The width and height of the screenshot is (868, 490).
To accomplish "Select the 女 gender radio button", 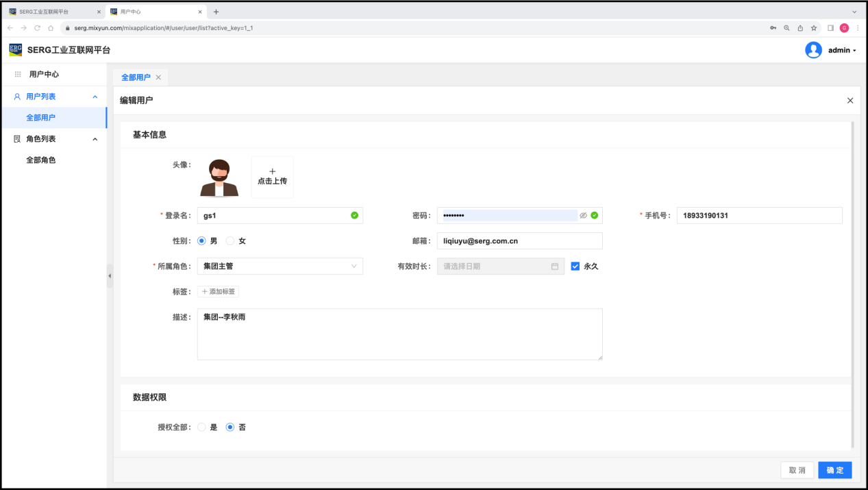I will 230,241.
